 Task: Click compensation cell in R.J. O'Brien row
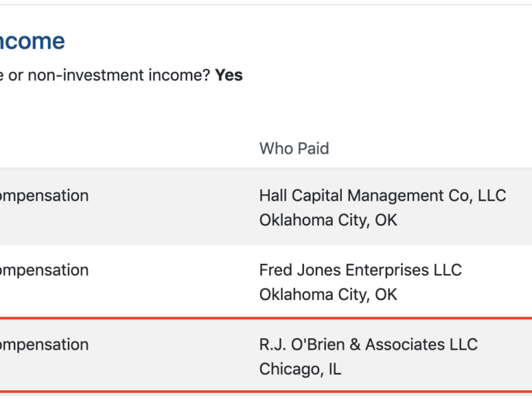point(44,344)
